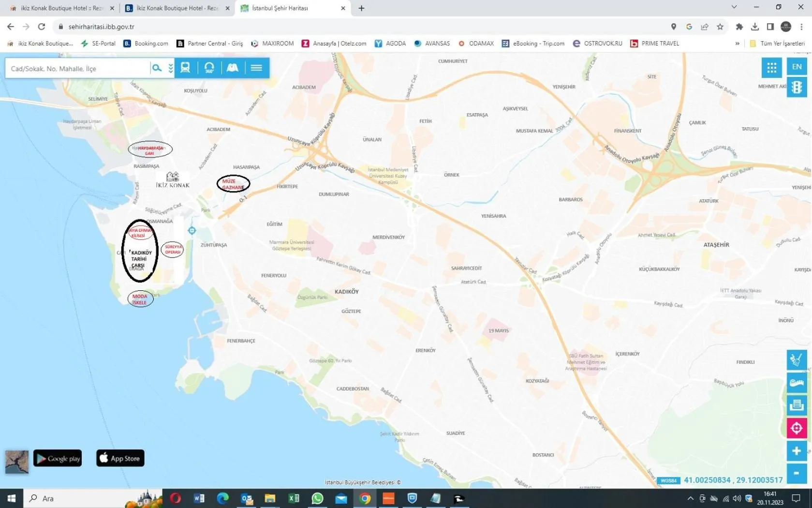812x508 pixels.
Task: Open the map legend book icon
Action: (x=232, y=67)
